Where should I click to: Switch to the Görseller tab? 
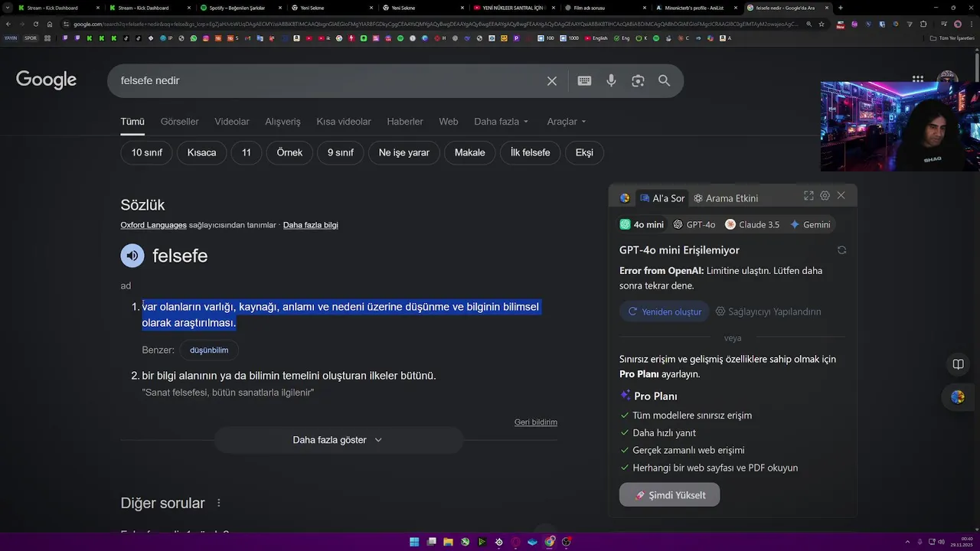coord(179,122)
